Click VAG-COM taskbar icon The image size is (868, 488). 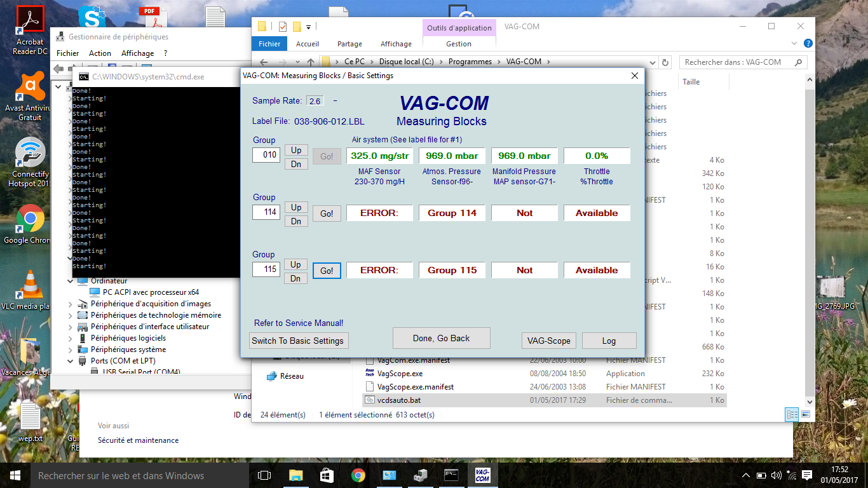(x=482, y=475)
